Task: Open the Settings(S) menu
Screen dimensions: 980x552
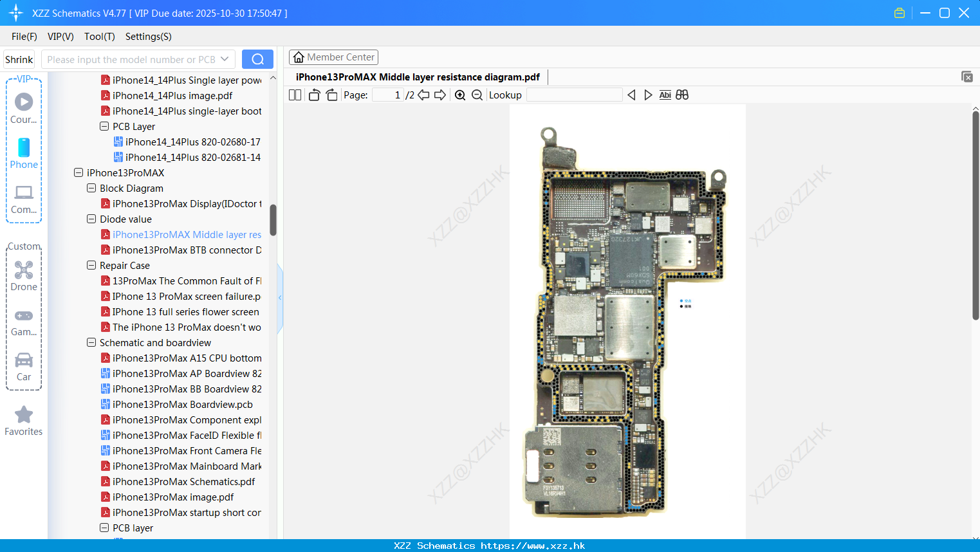Action: click(149, 37)
